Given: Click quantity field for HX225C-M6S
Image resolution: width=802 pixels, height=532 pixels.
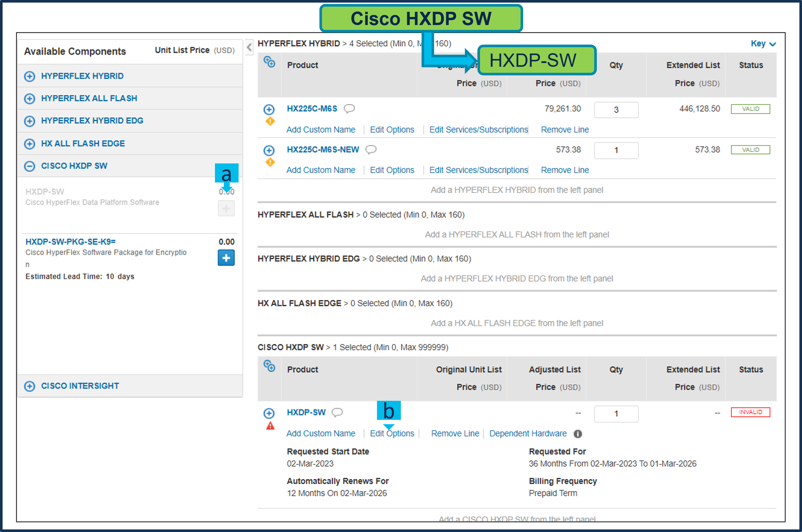Looking at the screenshot, I should pos(616,110).
